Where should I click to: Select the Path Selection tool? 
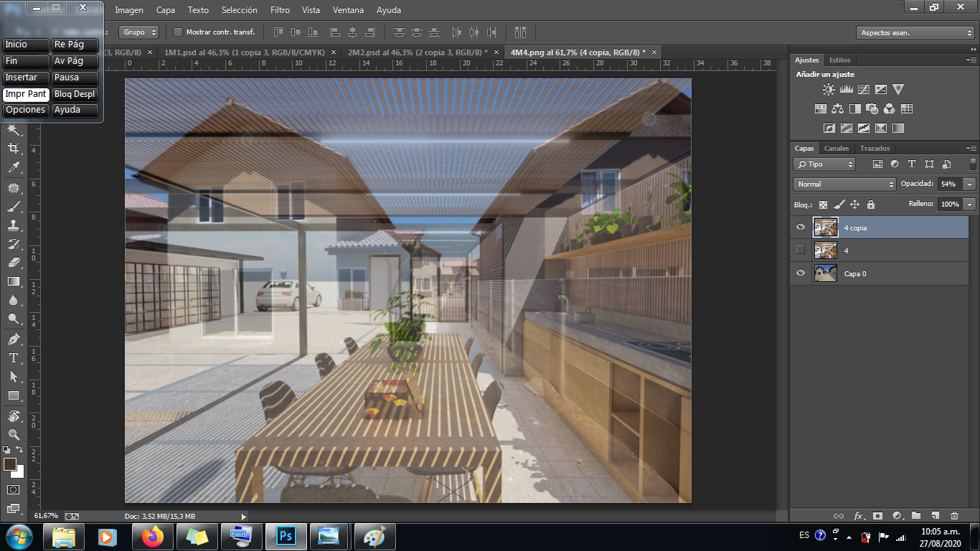tap(13, 376)
